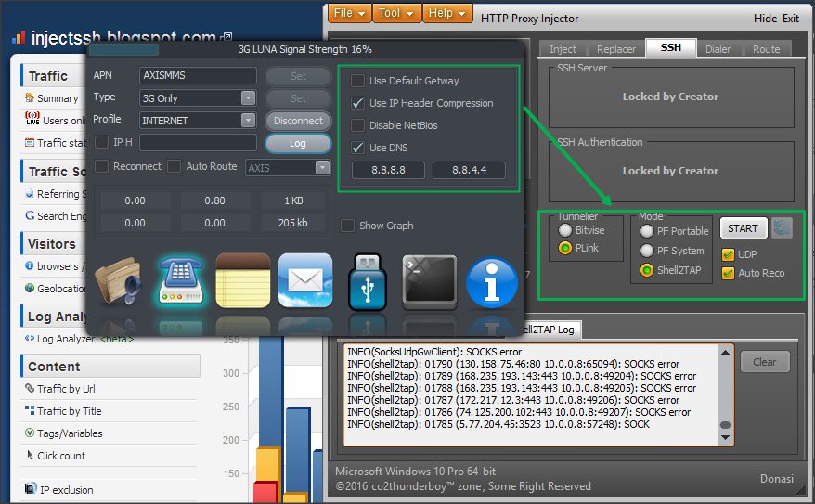Select the Shell2TAP Log tab
Viewport: 815px width, 504px height.
(551, 330)
